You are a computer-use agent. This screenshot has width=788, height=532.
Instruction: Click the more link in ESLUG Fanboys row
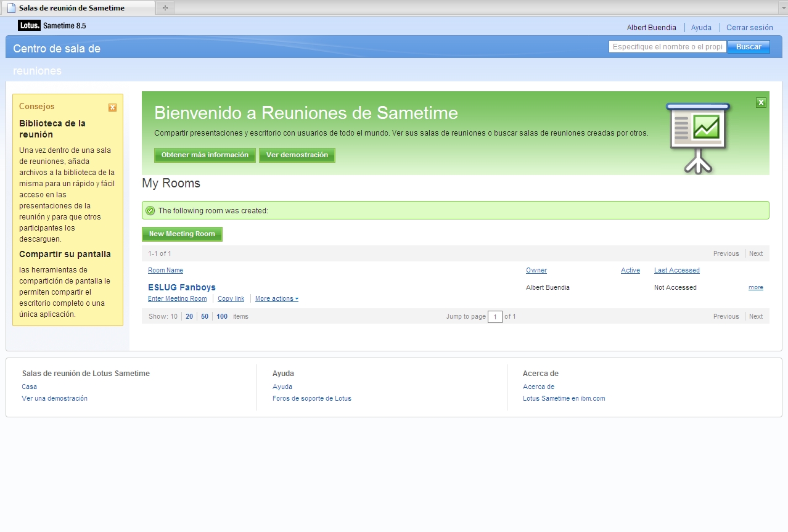point(756,288)
